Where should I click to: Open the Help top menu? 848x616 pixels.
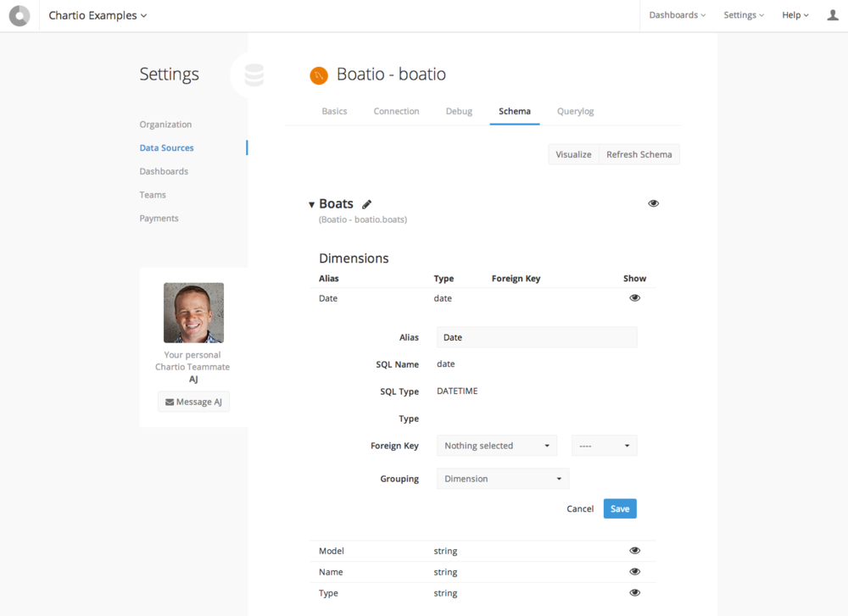[795, 15]
